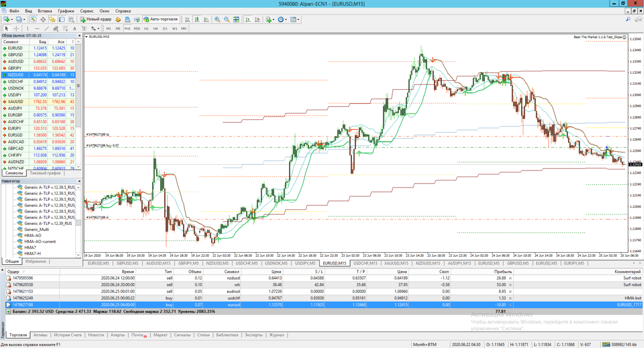This screenshot has width=644, height=348.
Task: Select the arrow cursor tool
Action: [x=6, y=28]
